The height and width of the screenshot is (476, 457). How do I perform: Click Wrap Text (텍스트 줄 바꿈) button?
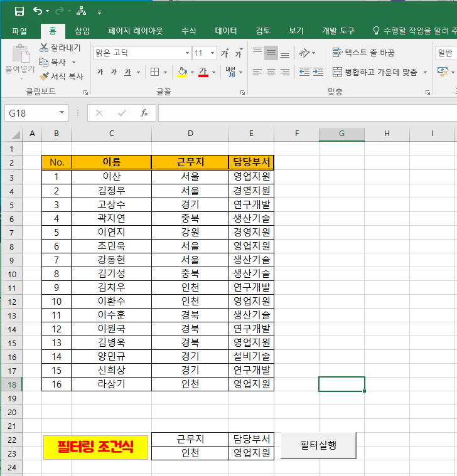pyautogui.click(x=363, y=53)
